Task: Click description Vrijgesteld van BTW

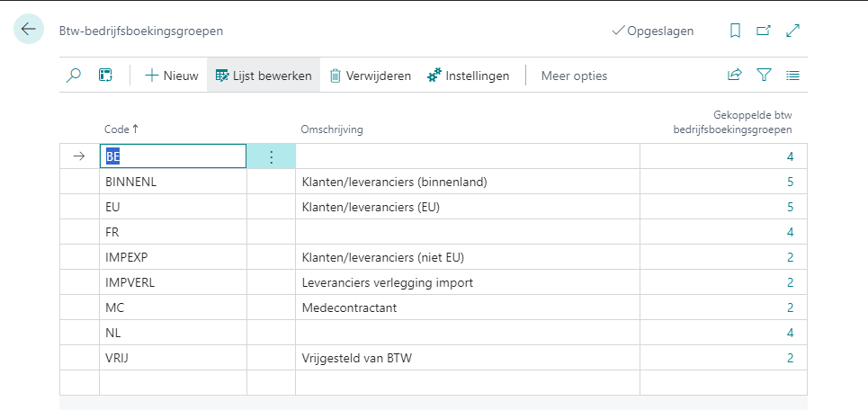Action: pos(357,359)
